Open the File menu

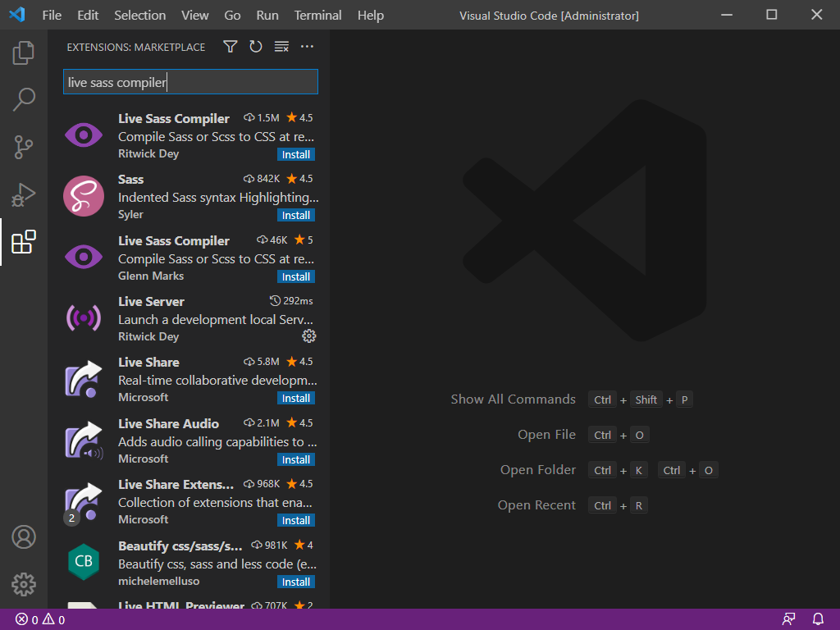52,15
